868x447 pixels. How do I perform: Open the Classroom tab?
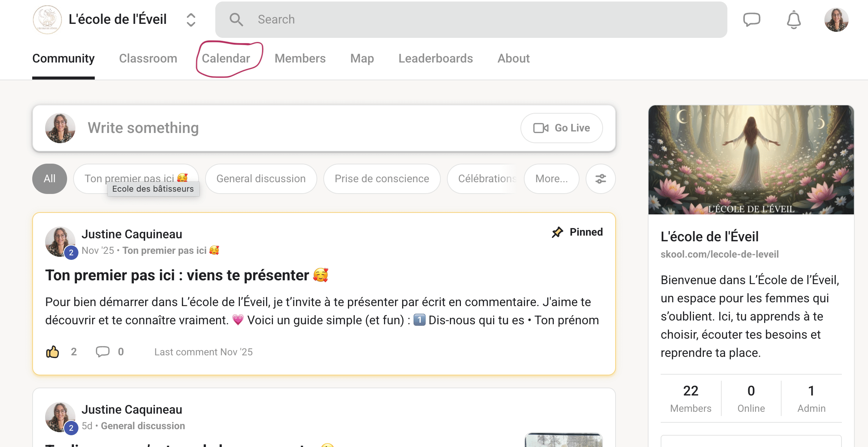pyautogui.click(x=148, y=59)
